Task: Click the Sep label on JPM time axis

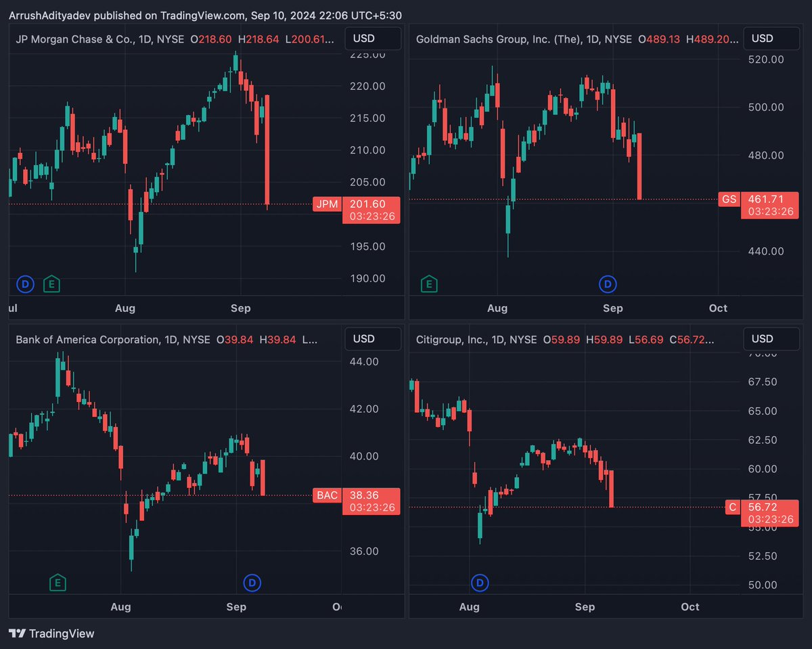Action: pyautogui.click(x=241, y=308)
